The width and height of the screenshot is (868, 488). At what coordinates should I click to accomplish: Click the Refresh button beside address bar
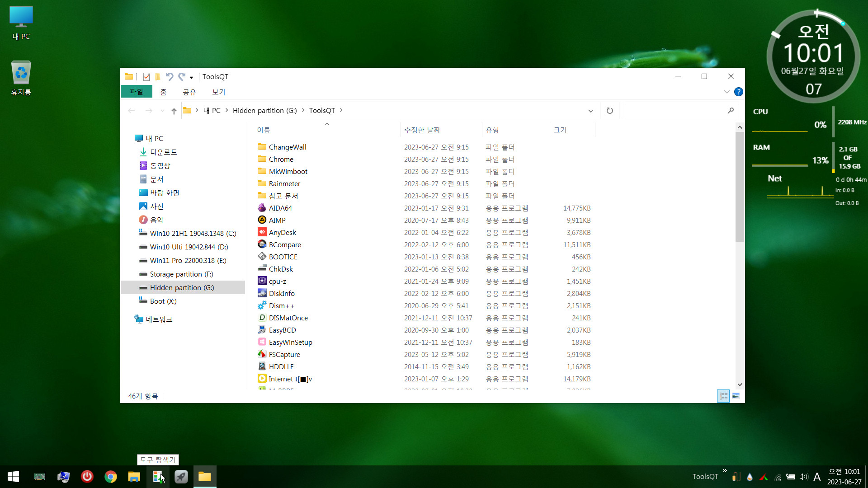coord(609,111)
